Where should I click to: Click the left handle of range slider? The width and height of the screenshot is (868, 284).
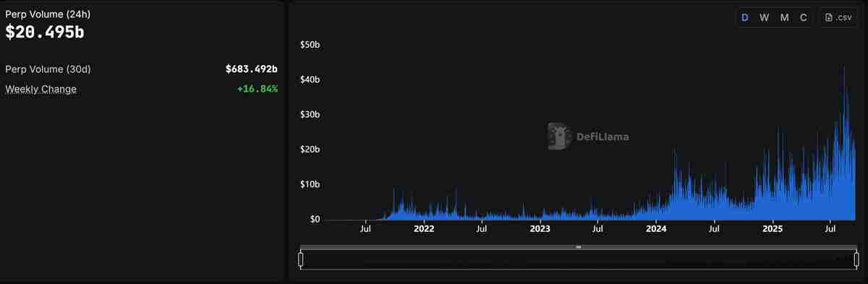pyautogui.click(x=301, y=259)
